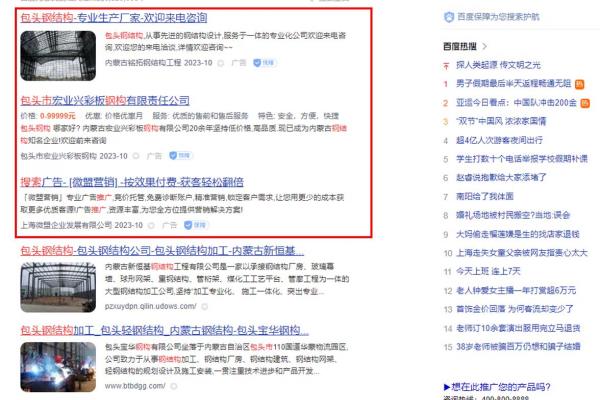Image resolution: width=600 pixels, height=400 pixels.
Task: Click source text 上海微盟企业发展有限公司 2023-10
Action: pyautogui.click(x=82, y=225)
